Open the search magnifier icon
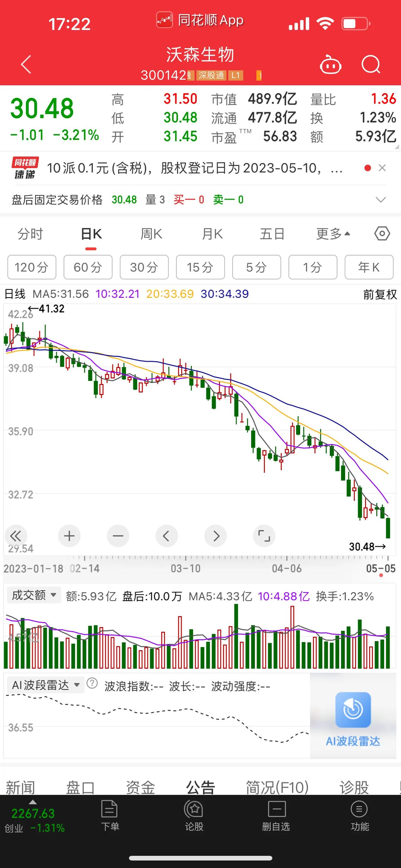This screenshot has height=868, width=401. coord(371,64)
